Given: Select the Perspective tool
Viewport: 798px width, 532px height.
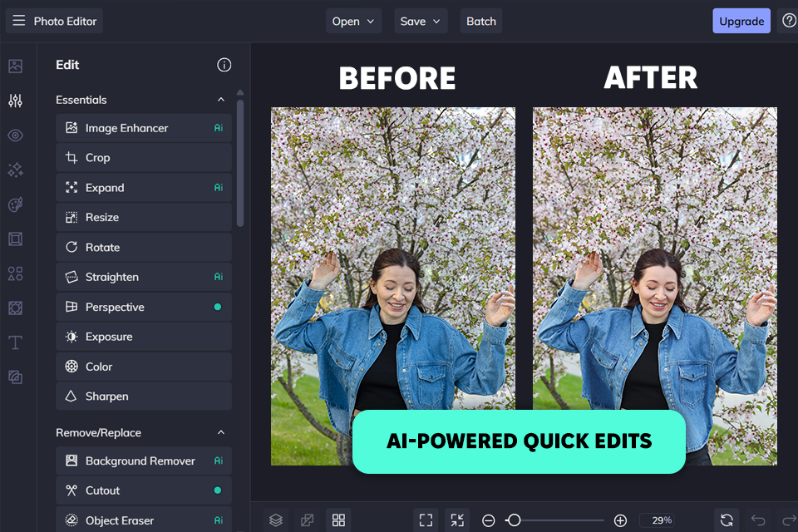Looking at the screenshot, I should point(144,307).
